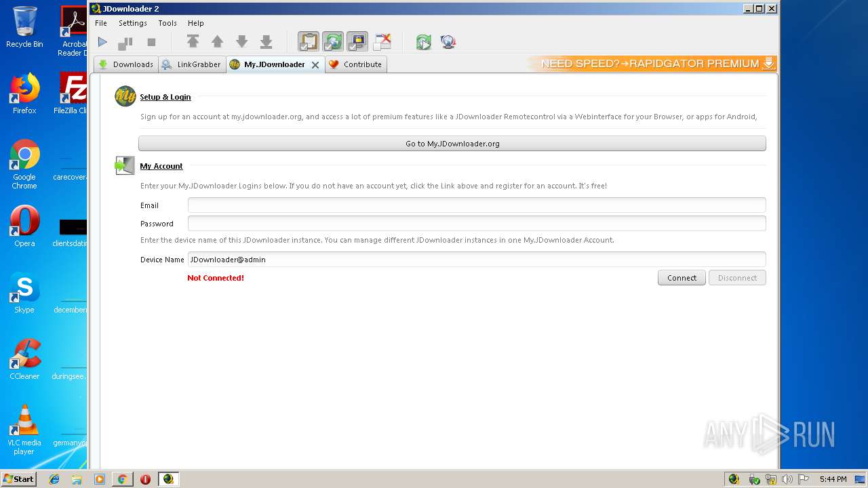The image size is (868, 488).
Task: Click the "Setup & Login" heading text
Action: click(165, 97)
